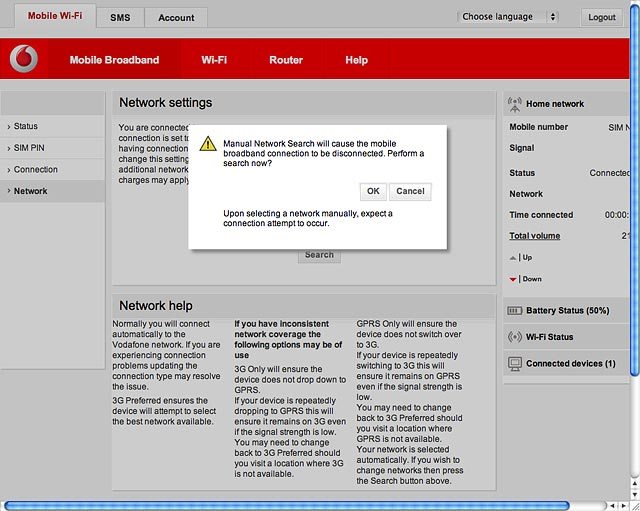Expand the Wi-Fi Status section
Image resolution: width=640 pixels, height=511 pixels.
click(x=567, y=337)
